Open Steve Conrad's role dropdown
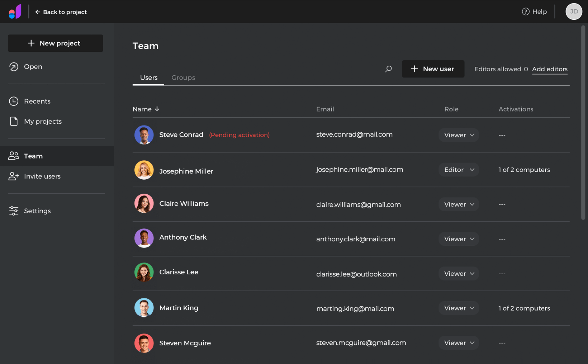 coord(459,135)
